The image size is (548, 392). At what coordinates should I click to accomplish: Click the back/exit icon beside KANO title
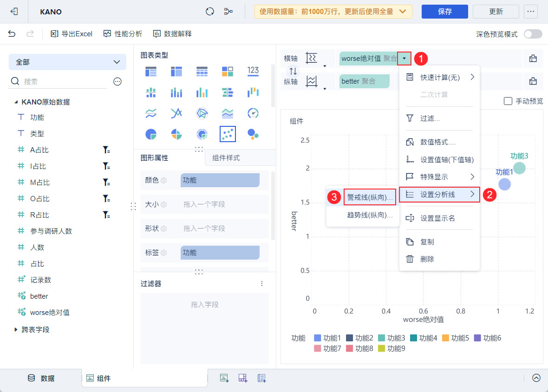14,12
